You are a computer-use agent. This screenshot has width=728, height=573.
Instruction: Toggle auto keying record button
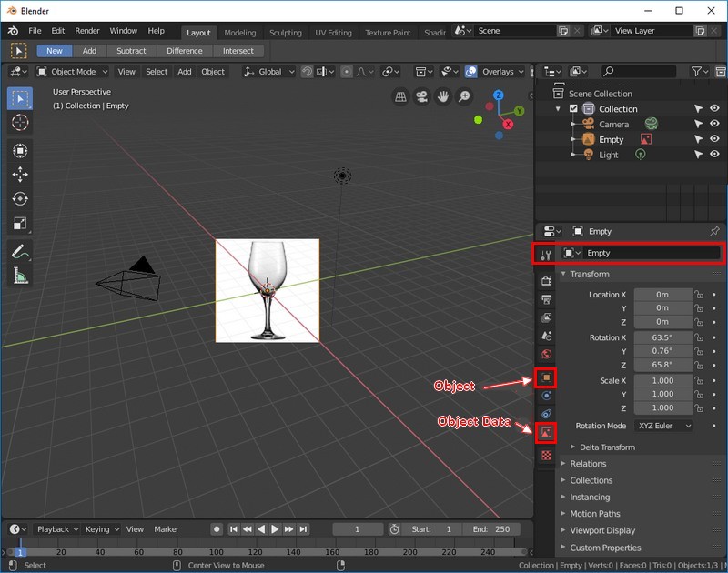click(x=217, y=529)
